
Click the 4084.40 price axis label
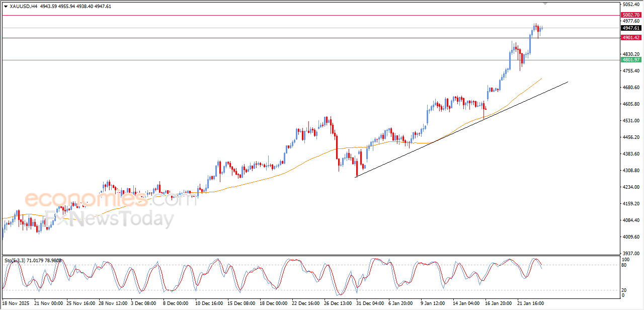pyautogui.click(x=631, y=220)
